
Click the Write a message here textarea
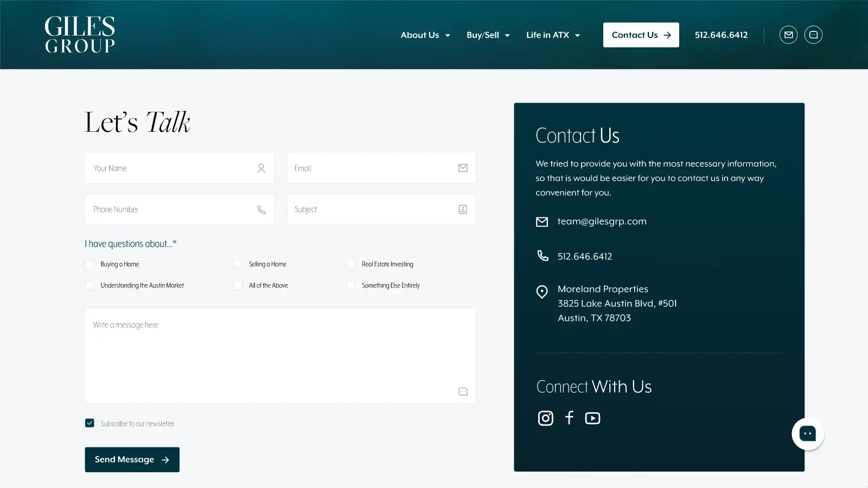click(280, 356)
